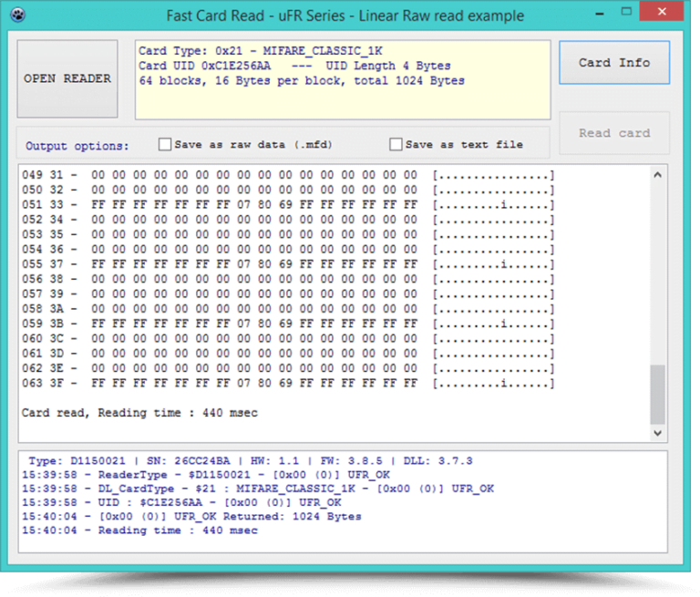Click hex row 049 31
The width and height of the screenshot is (700, 597).
pyautogui.click(x=288, y=175)
